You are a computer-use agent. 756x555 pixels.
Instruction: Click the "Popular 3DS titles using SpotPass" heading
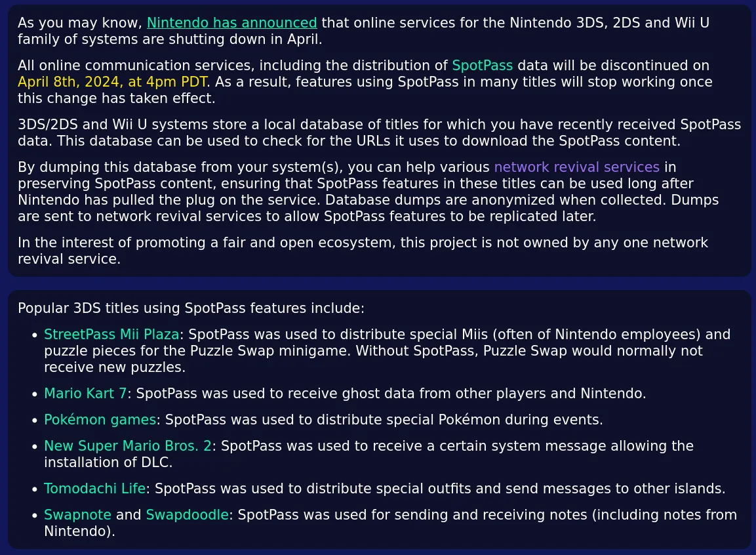click(191, 308)
